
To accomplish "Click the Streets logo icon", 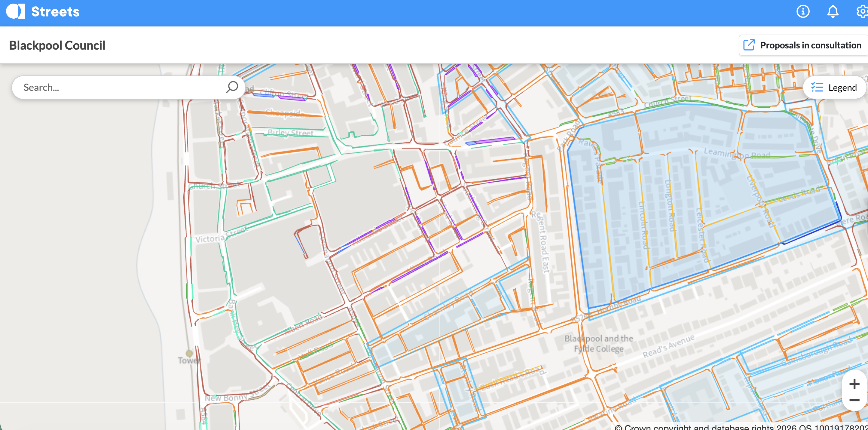I will (x=16, y=11).
